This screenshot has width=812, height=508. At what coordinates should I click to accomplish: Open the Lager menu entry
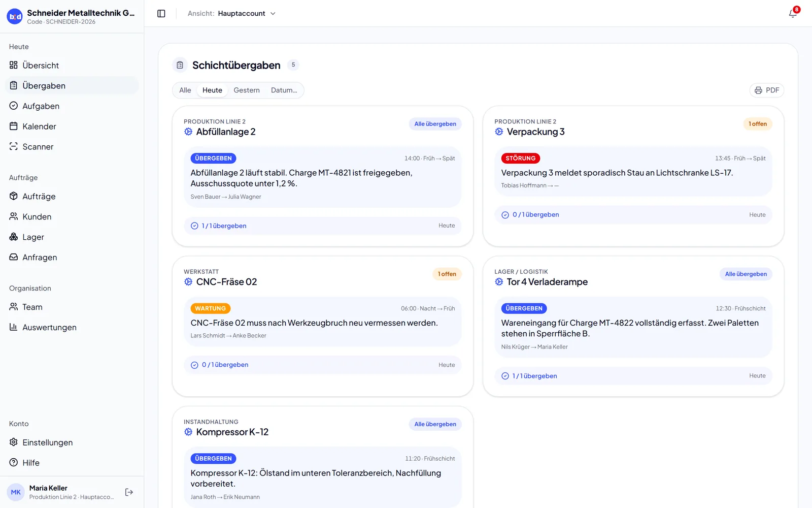click(x=72, y=237)
